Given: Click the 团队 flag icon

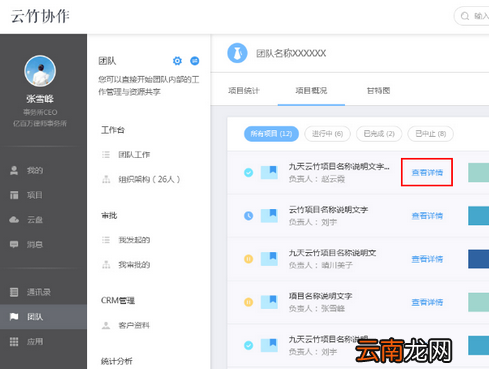Looking at the screenshot, I should tap(14, 317).
